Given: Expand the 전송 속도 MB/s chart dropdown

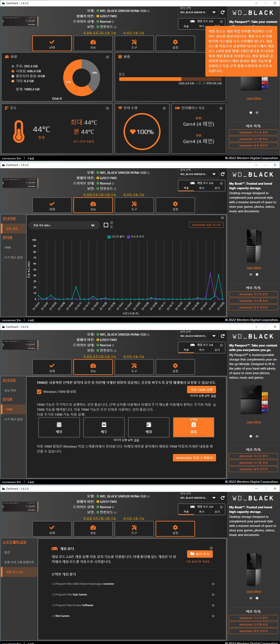Looking at the screenshot, I should click(64, 225).
